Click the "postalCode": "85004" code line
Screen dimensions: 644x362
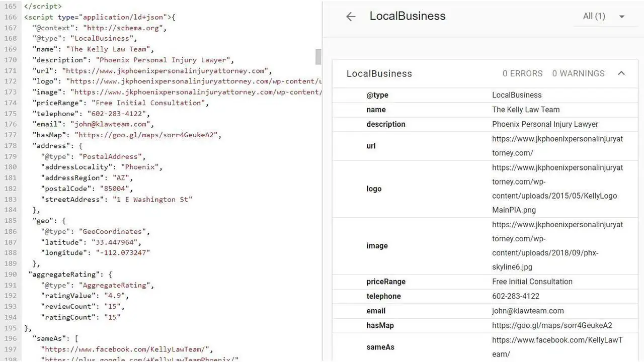87,189
